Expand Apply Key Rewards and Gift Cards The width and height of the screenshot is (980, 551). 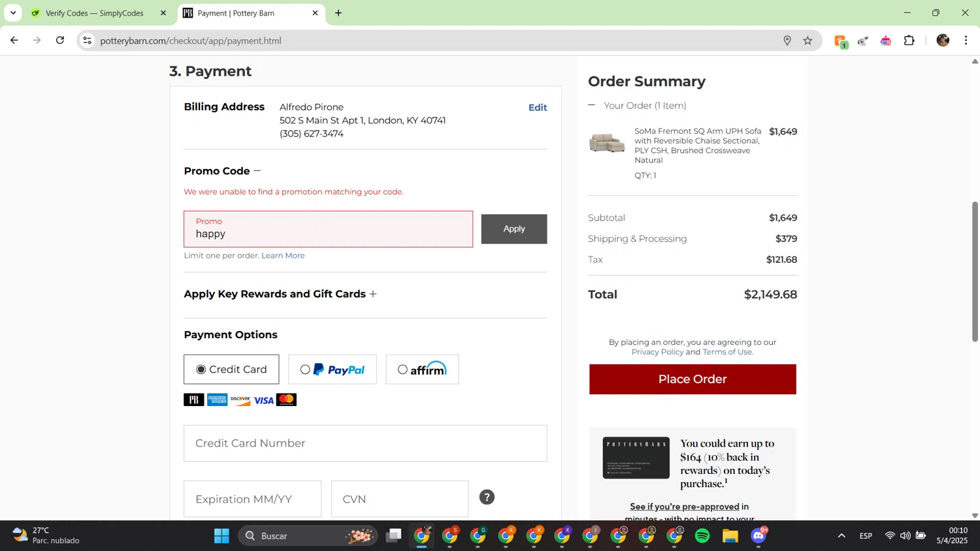(x=373, y=294)
